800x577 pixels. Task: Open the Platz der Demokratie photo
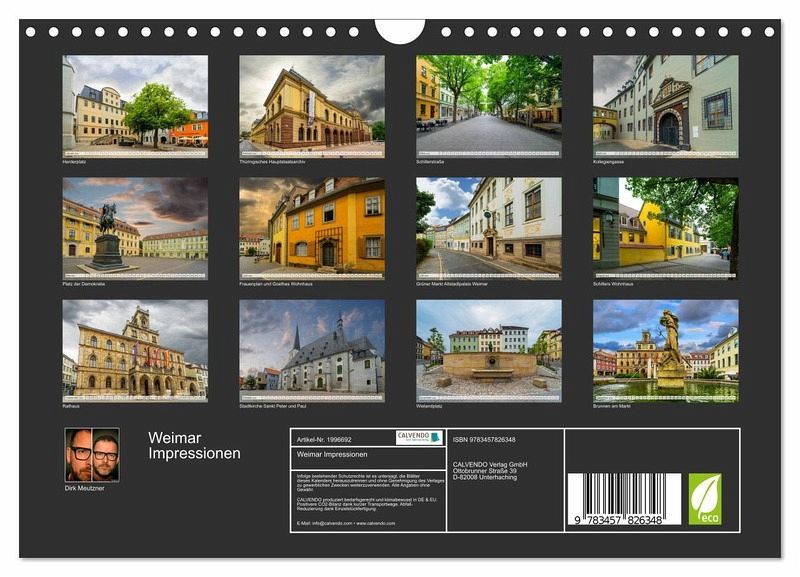[135, 229]
